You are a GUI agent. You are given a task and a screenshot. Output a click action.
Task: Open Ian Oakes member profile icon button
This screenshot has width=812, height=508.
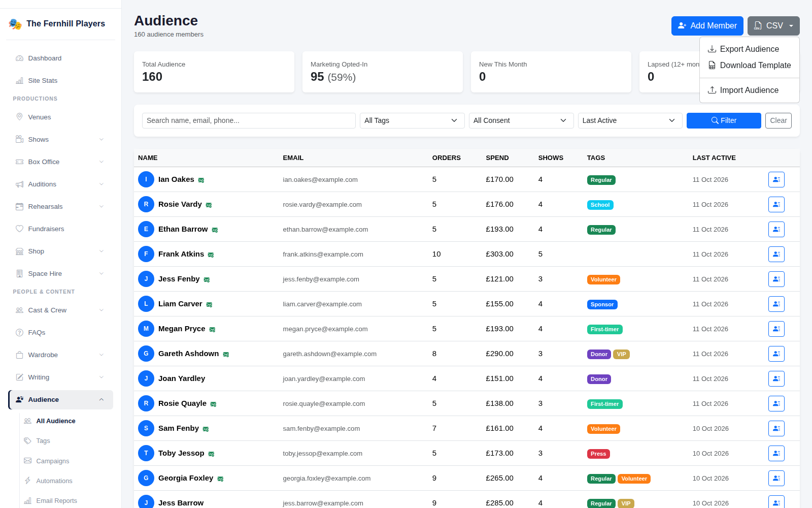776,179
